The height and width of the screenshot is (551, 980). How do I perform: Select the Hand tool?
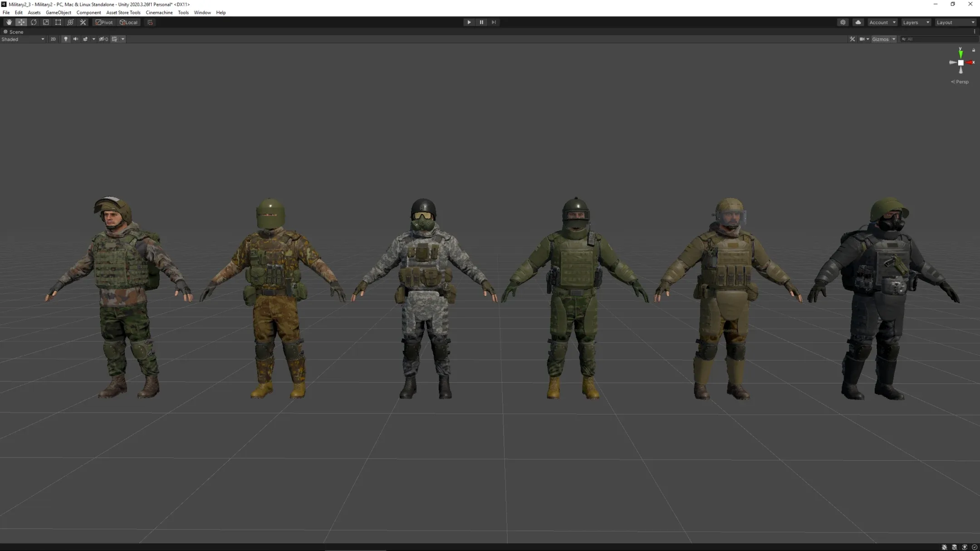pos(9,22)
